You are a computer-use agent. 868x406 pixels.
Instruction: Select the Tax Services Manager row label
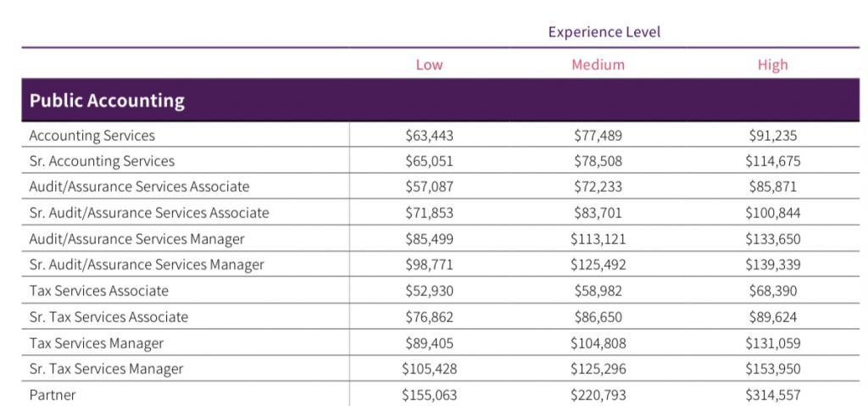pyautogui.click(x=97, y=343)
